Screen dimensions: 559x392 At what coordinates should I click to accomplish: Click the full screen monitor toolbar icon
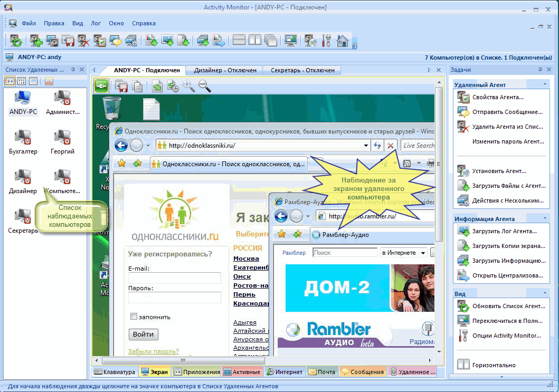point(290,41)
